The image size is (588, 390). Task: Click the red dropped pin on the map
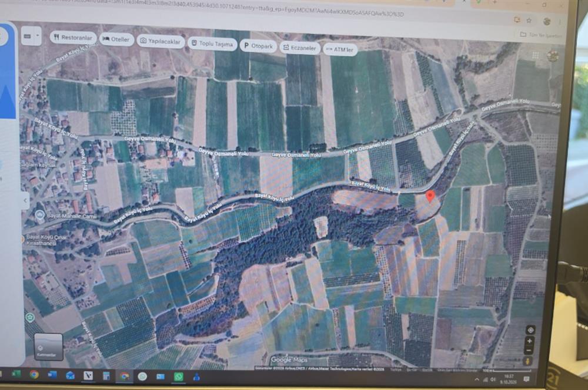pos(430,196)
